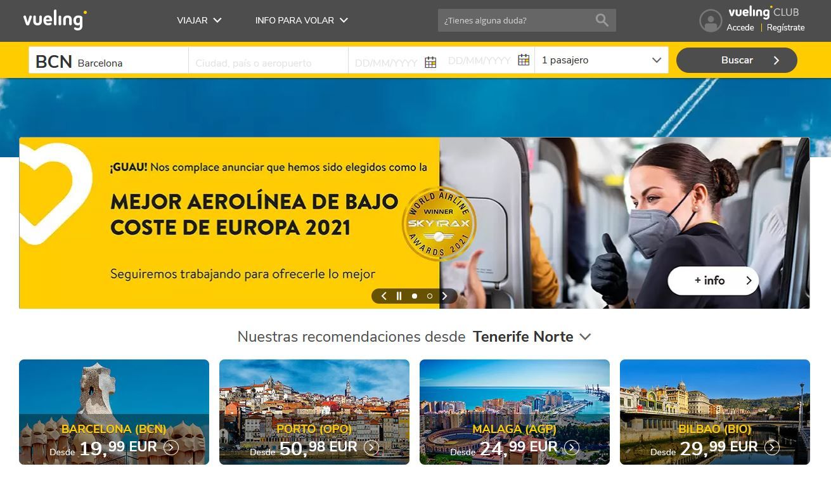Screen dimensions: 831x504
Task: Expand the Tenerife Norte origin dropdown
Action: [532, 337]
